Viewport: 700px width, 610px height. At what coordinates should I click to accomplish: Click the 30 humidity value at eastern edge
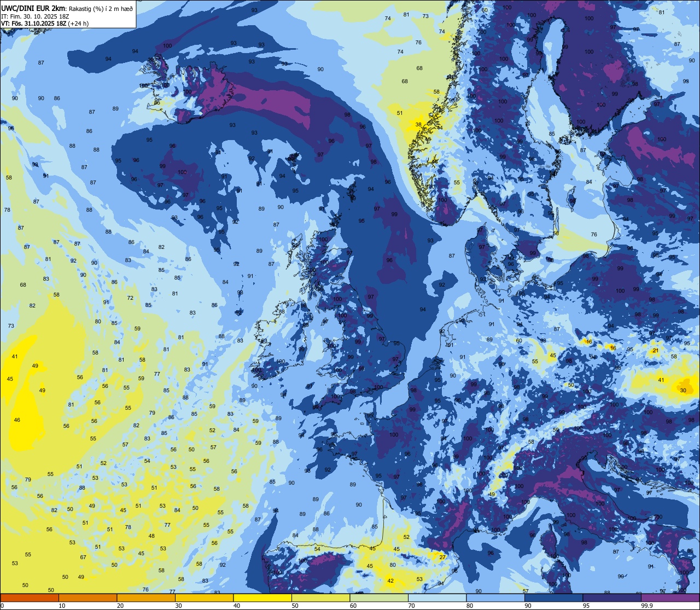[x=683, y=390]
